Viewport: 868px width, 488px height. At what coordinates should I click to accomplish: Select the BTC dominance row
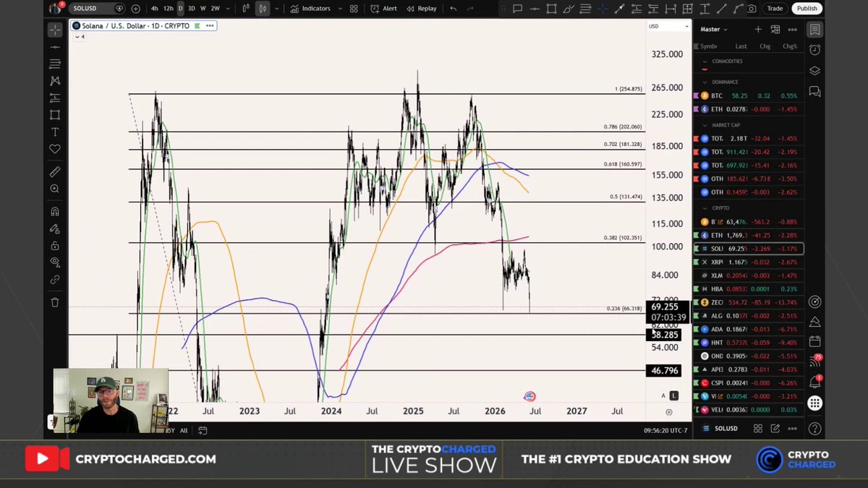tap(749, 95)
